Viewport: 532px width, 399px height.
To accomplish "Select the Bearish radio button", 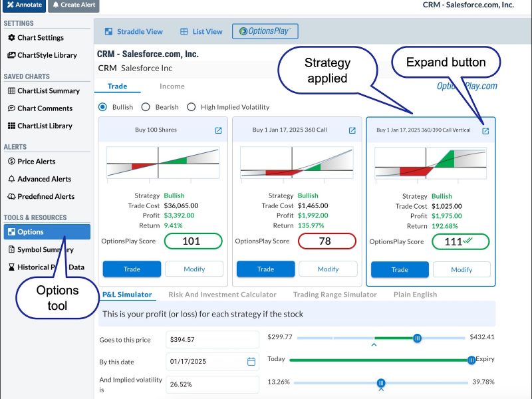I will click(x=146, y=107).
